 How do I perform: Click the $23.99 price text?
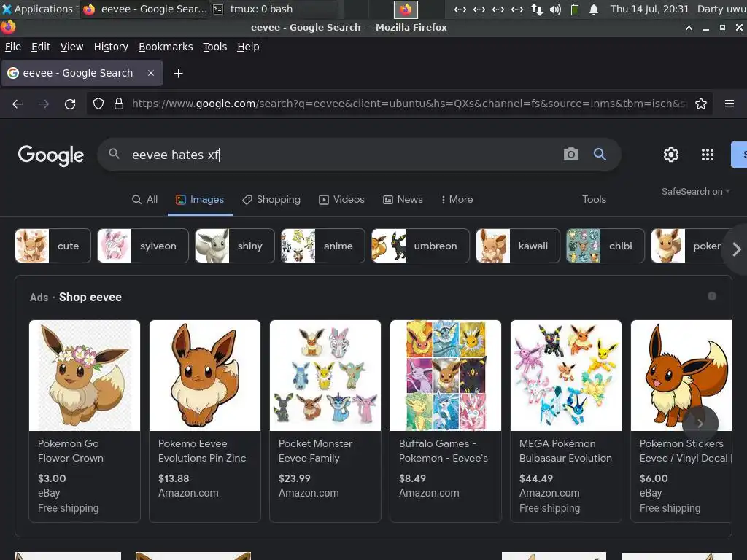(x=295, y=478)
